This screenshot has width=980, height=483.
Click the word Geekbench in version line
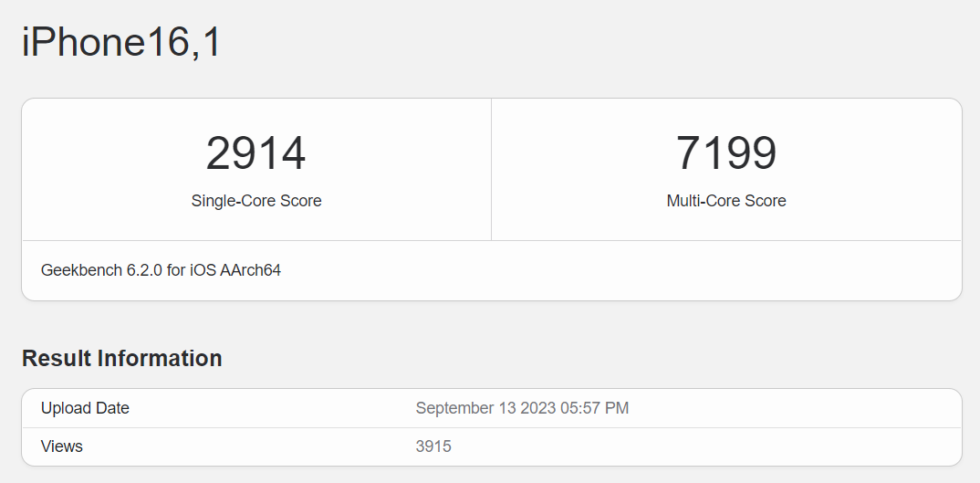81,270
